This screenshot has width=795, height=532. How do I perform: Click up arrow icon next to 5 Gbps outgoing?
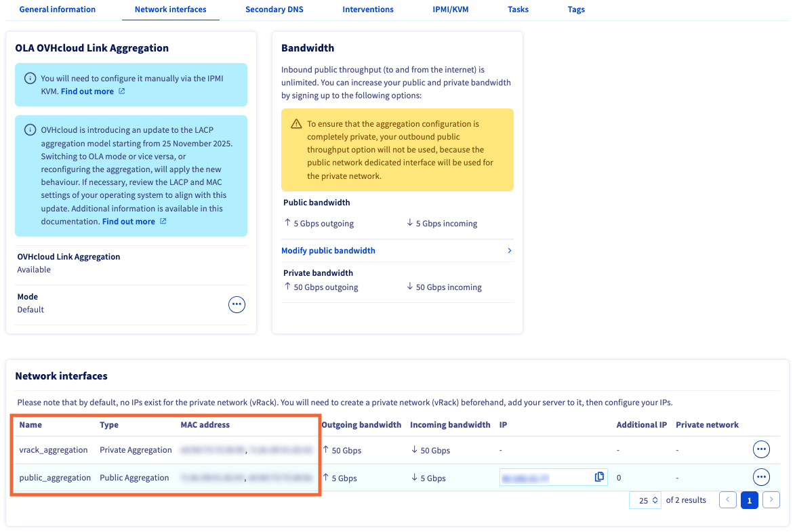[287, 223]
